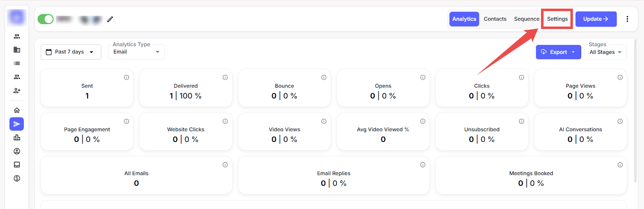Screen dimensions: 644x209
Task: Toggle the green campaign active switch
Action: [45, 19]
